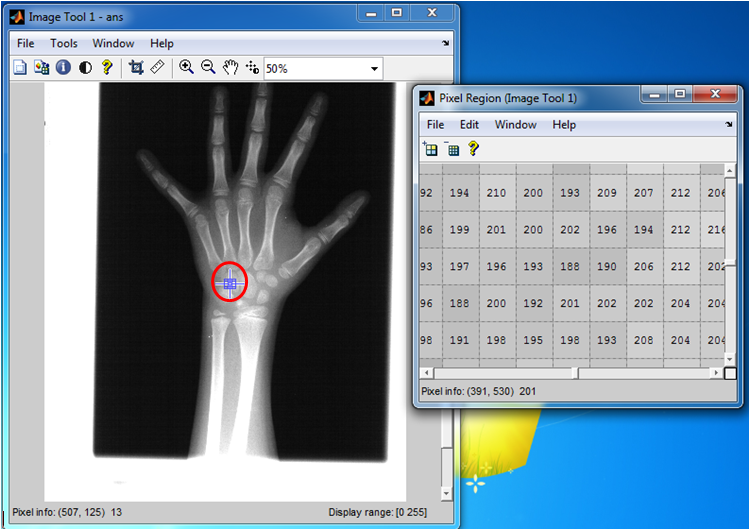This screenshot has width=750, height=530.
Task: Click the pixel cell with value 195
Action: point(533,340)
